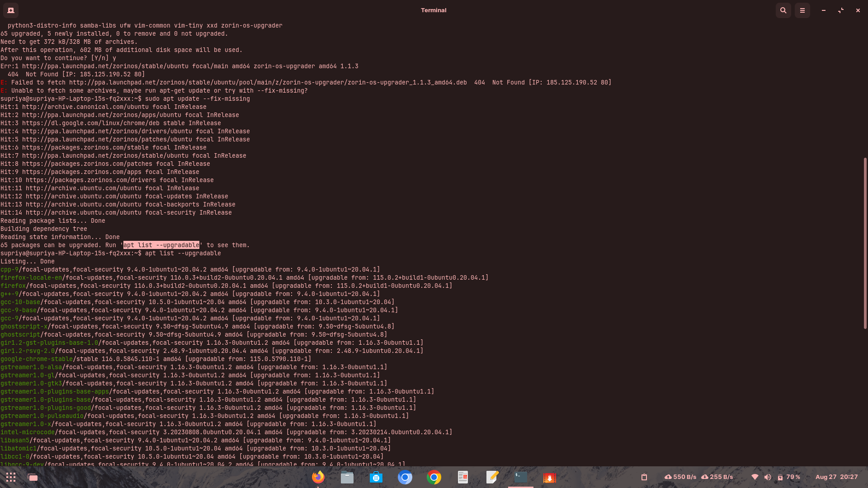Click the 'gir1.2-gst-plugins-base-1.0' package name
The image size is (868, 488).
[49, 343]
